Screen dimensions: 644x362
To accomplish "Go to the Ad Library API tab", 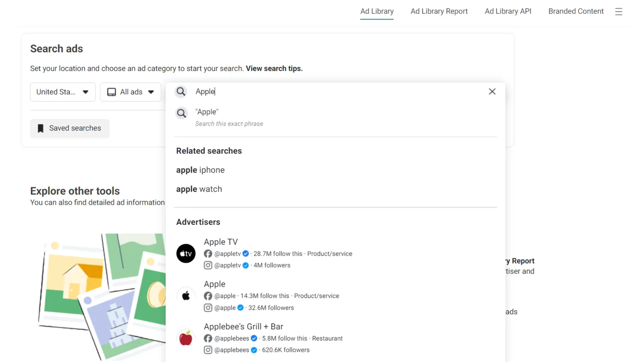I will coord(508,11).
